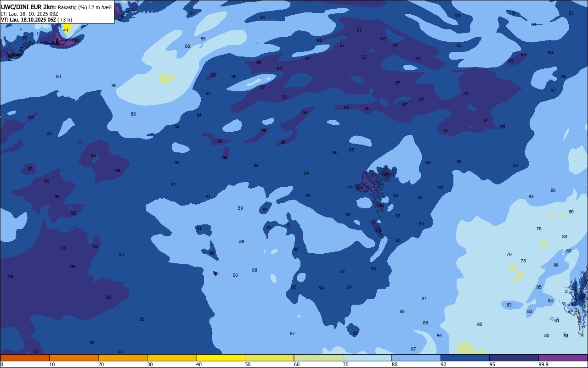Select the 70–80 pale blue legend swatch
Viewport: 588px width, 368px height.
coord(367,357)
